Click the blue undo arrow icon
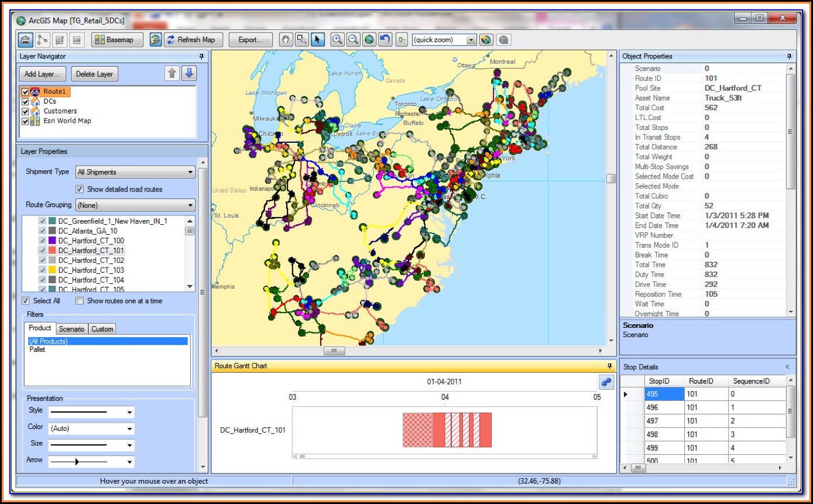The width and height of the screenshot is (813, 504). coord(385,40)
